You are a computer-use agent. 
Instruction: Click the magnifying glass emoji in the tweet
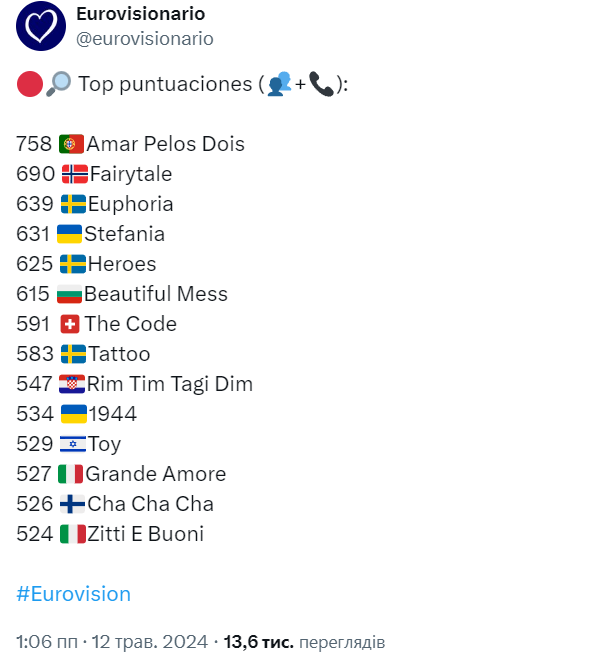click(59, 84)
